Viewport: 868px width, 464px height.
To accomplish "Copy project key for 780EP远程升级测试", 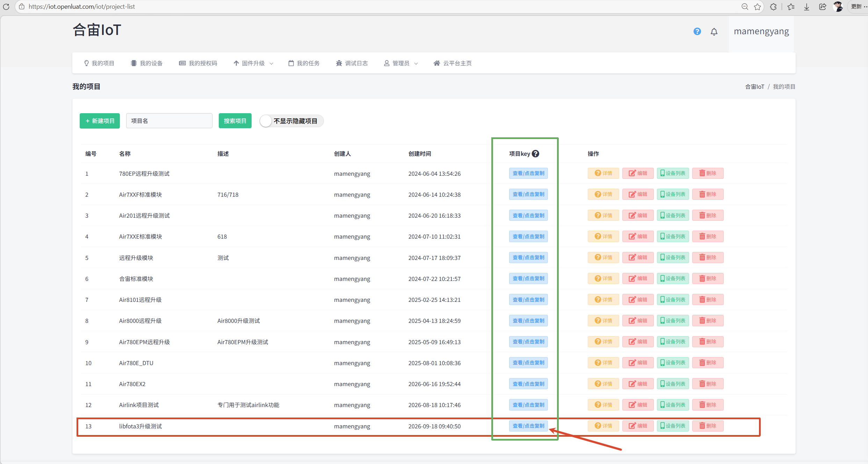I will (x=528, y=173).
